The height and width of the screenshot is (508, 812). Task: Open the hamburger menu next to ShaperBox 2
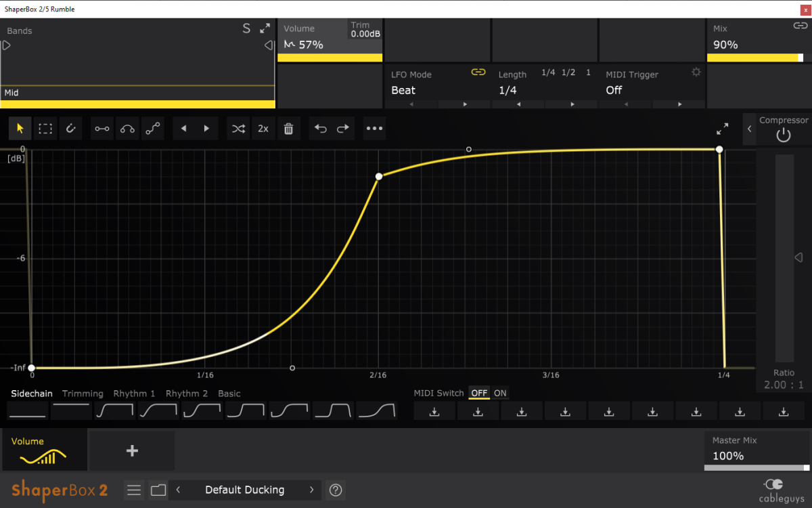[x=134, y=490]
